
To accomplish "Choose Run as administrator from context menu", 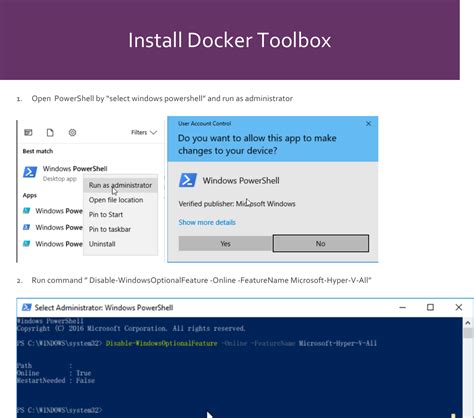I will 120,185.
